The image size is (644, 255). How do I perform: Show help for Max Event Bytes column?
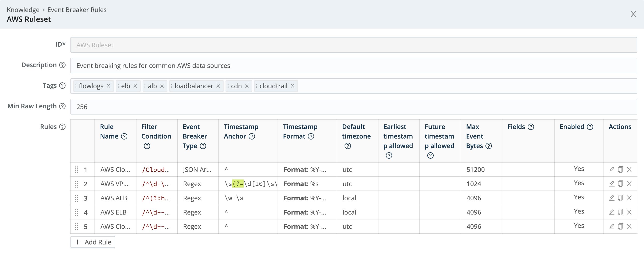(x=489, y=146)
